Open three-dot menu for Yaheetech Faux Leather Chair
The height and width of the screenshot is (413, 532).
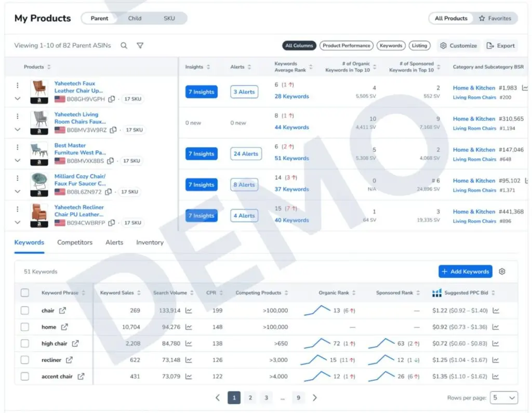(x=17, y=85)
